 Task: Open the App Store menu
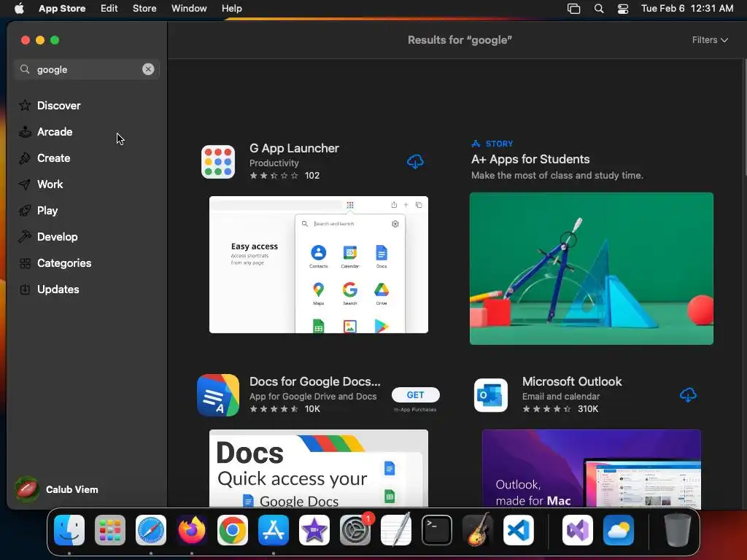62,8
